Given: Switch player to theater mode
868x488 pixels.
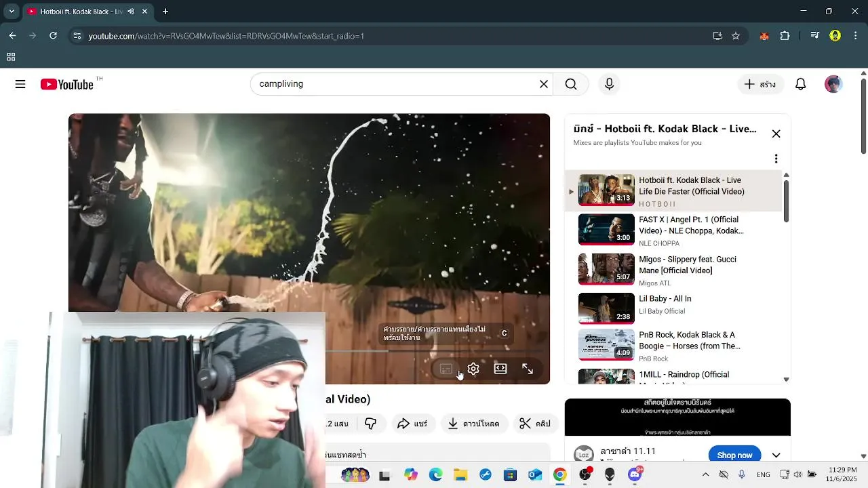Looking at the screenshot, I should pos(500,369).
